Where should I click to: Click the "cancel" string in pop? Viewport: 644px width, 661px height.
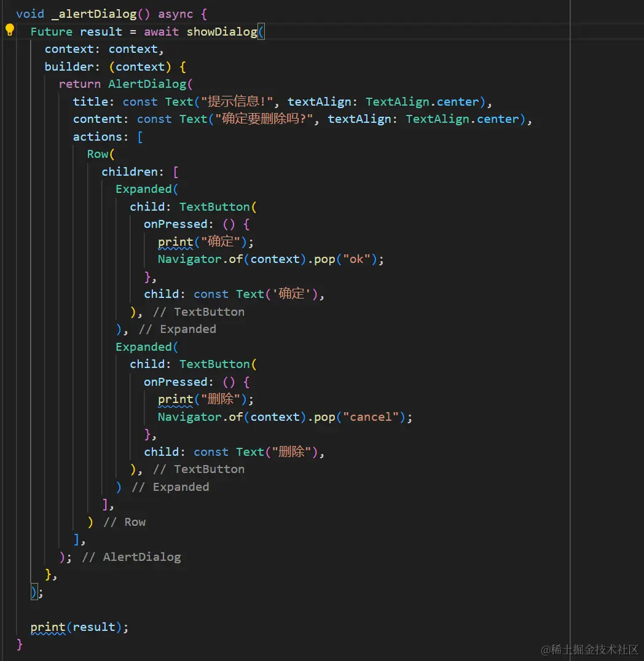tap(371, 417)
